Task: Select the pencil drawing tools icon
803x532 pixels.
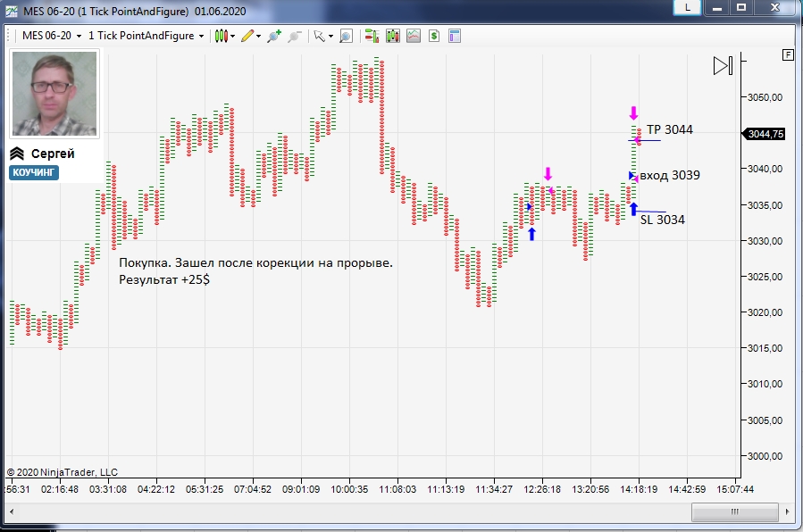Action: pos(247,36)
